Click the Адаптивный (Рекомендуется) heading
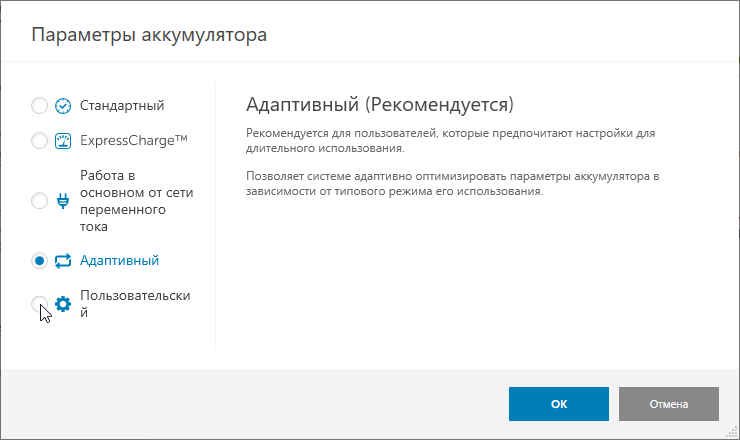Viewport: 740px width, 440px height. pyautogui.click(x=379, y=104)
